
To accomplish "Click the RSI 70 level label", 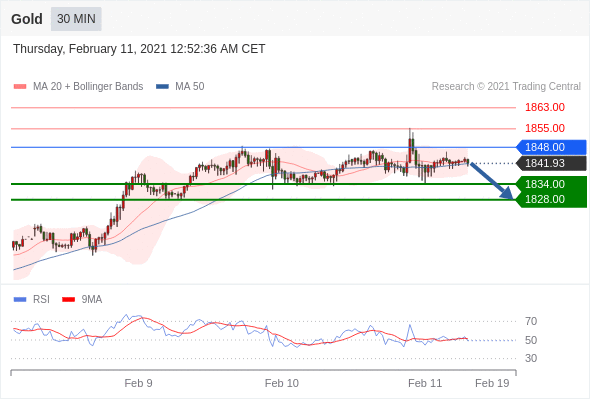I will [531, 321].
